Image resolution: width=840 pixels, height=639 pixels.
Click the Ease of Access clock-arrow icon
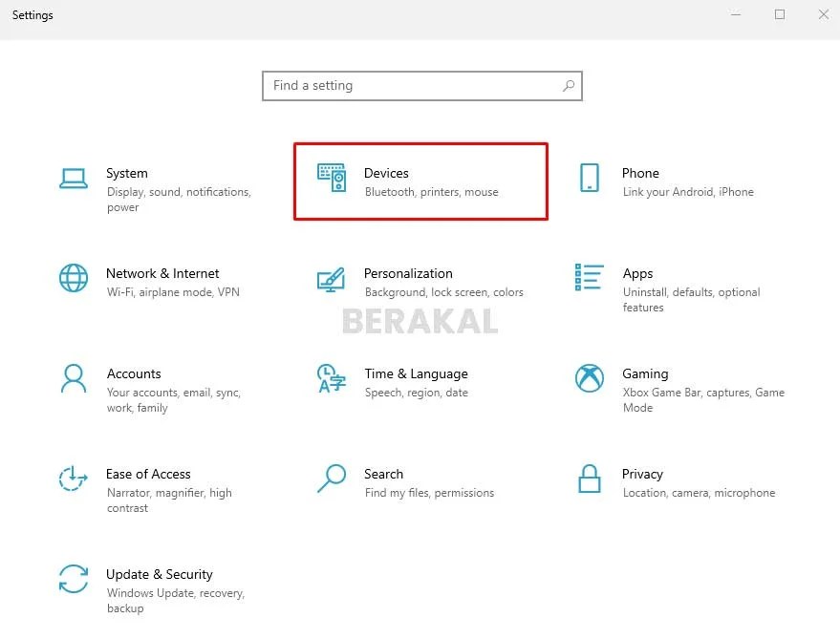coord(73,480)
